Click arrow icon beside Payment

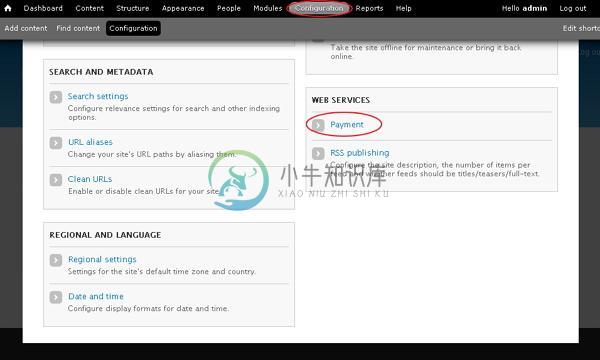click(318, 125)
